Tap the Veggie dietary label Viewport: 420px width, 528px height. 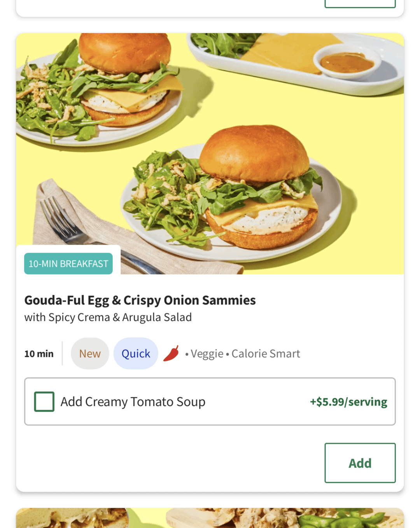click(207, 354)
